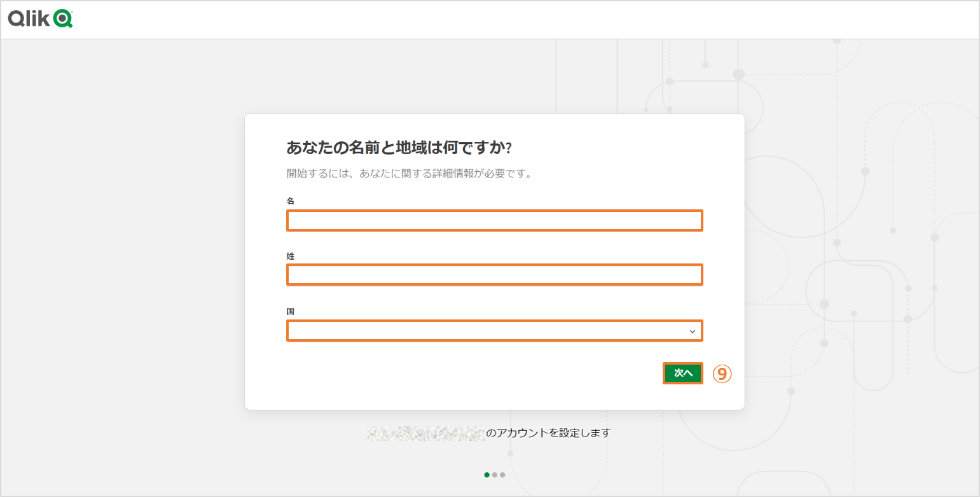Click the 姓 field label
980x497 pixels.
(291, 256)
